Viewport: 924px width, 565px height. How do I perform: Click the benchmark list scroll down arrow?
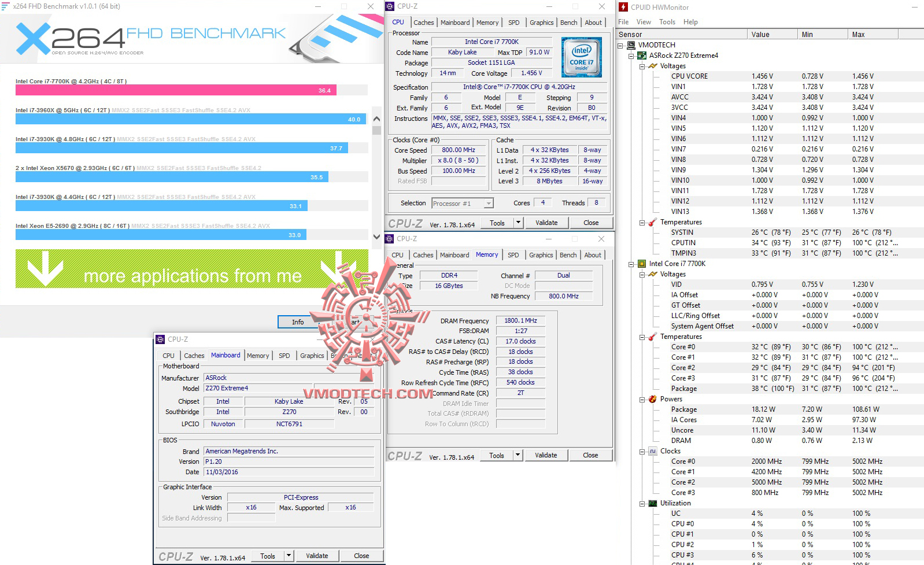pos(377,237)
